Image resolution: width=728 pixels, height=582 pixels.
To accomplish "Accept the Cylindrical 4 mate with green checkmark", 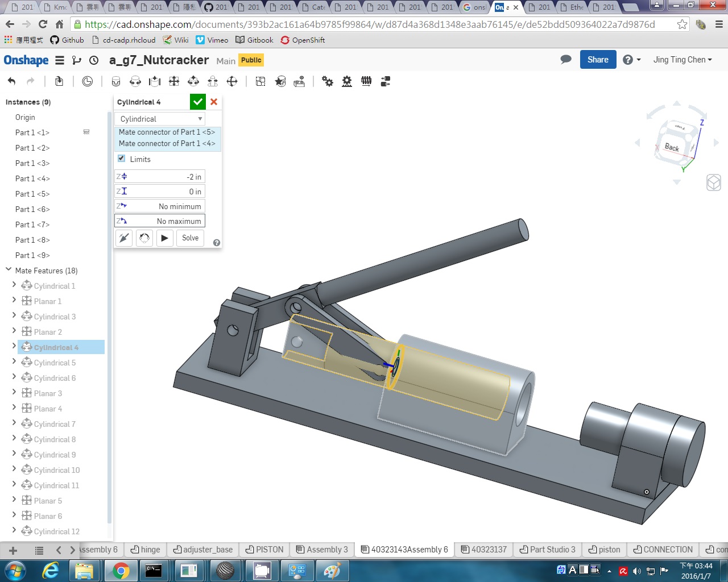I will (197, 102).
